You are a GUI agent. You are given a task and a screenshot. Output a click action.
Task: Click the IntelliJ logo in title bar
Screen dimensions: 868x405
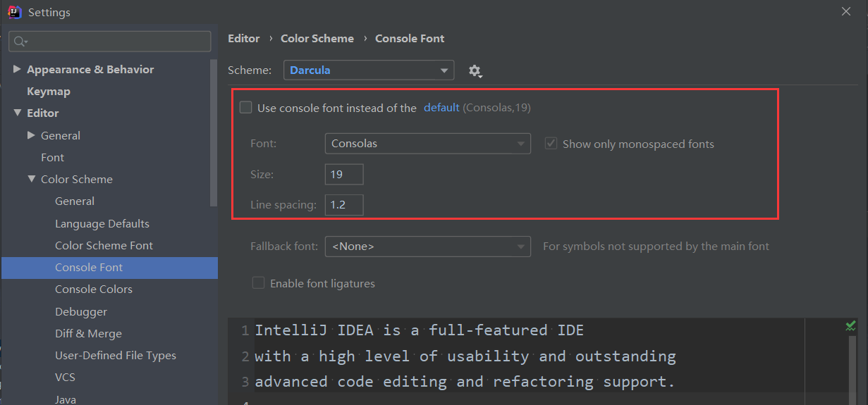[14, 12]
